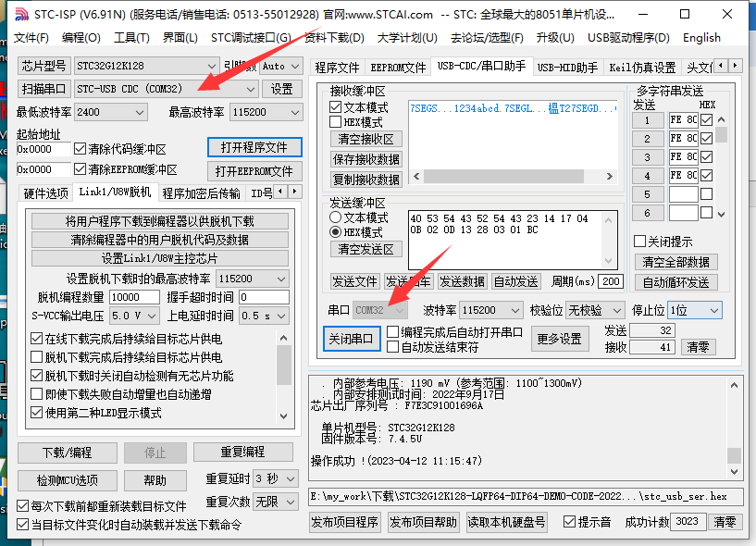Open the 文件(F) menu

click(31, 38)
